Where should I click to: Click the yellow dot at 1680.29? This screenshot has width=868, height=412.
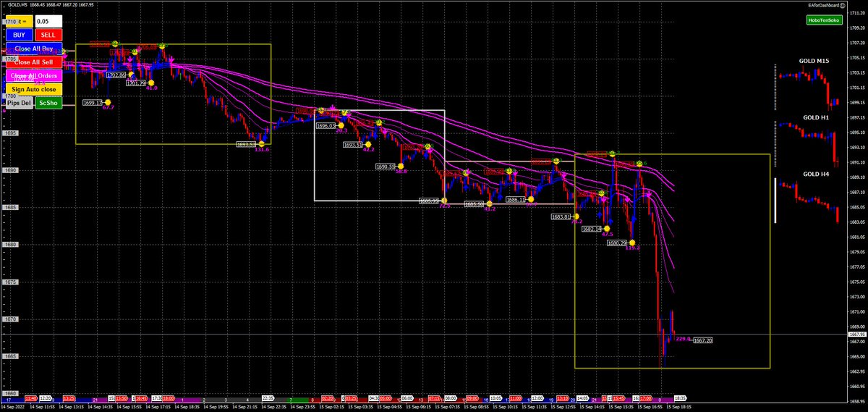(x=632, y=243)
